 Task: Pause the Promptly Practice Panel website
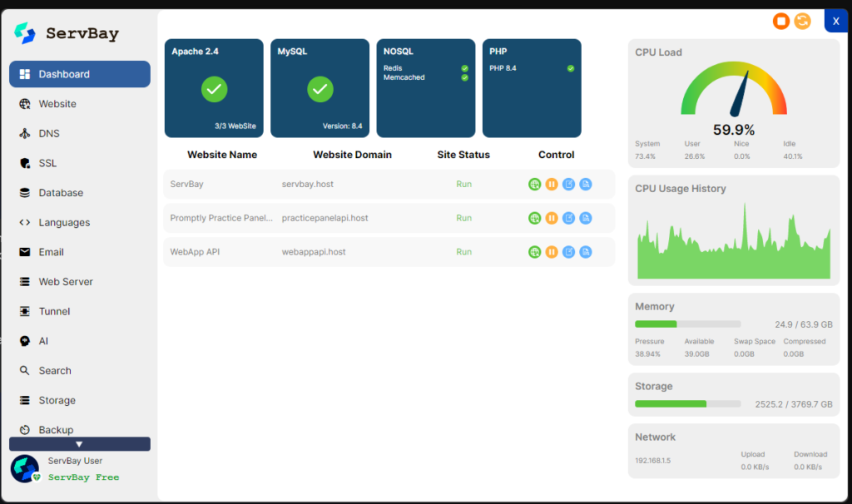click(552, 218)
